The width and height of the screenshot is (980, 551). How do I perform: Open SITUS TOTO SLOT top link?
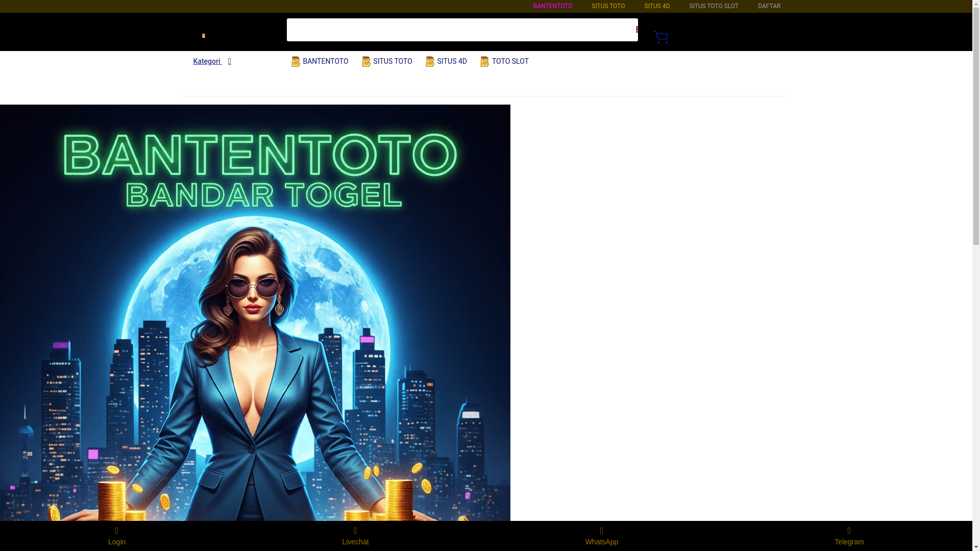click(x=714, y=6)
